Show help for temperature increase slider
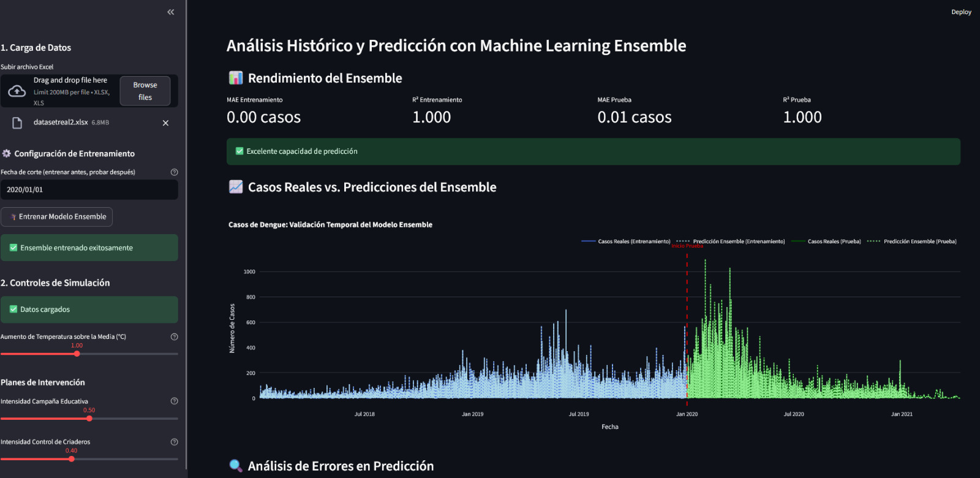This screenshot has width=980, height=478. 174,336
